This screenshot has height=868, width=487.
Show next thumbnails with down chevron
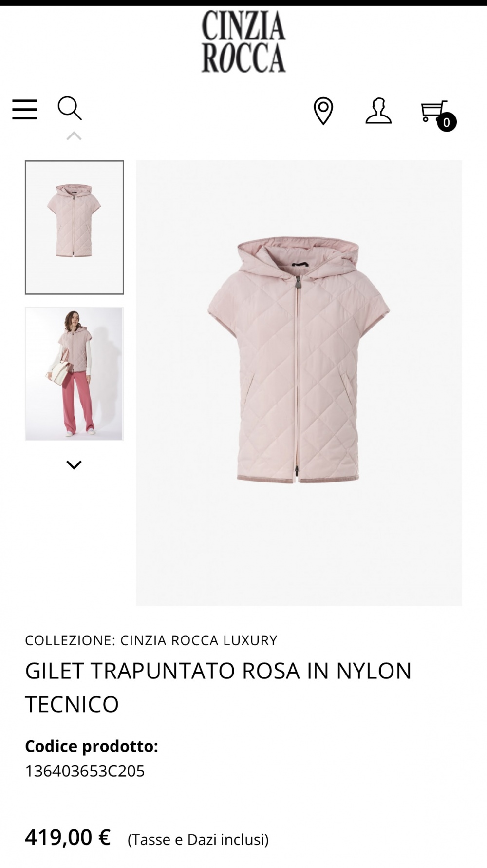[x=74, y=465]
